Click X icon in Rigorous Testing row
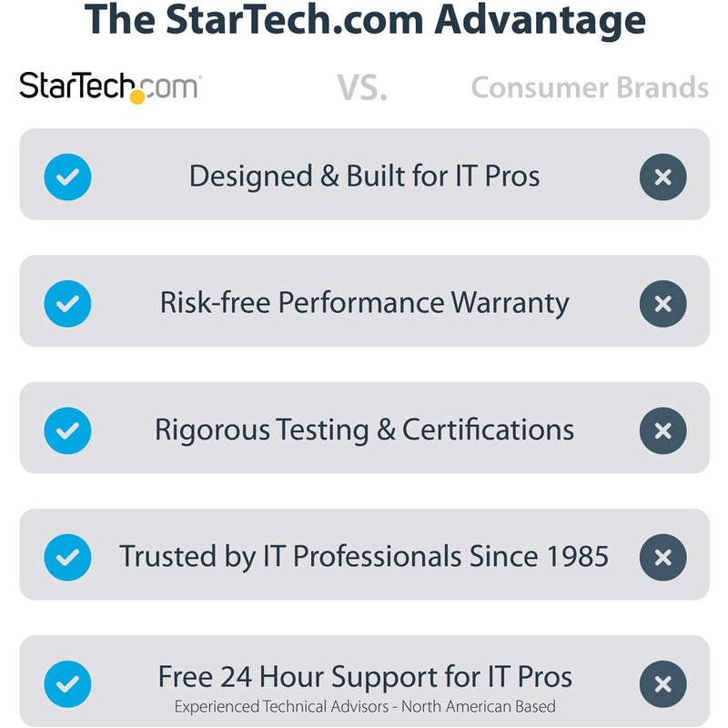The height and width of the screenshot is (728, 728). coord(662,430)
